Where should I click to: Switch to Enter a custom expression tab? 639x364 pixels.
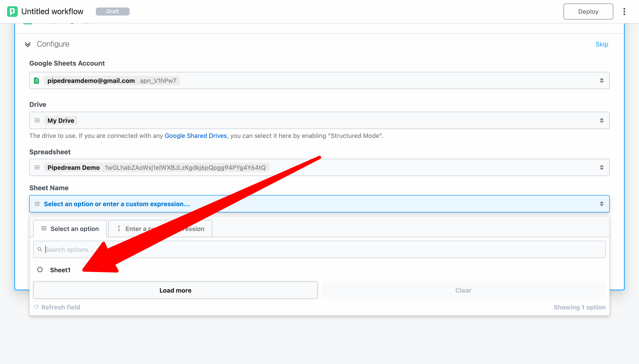(x=160, y=229)
